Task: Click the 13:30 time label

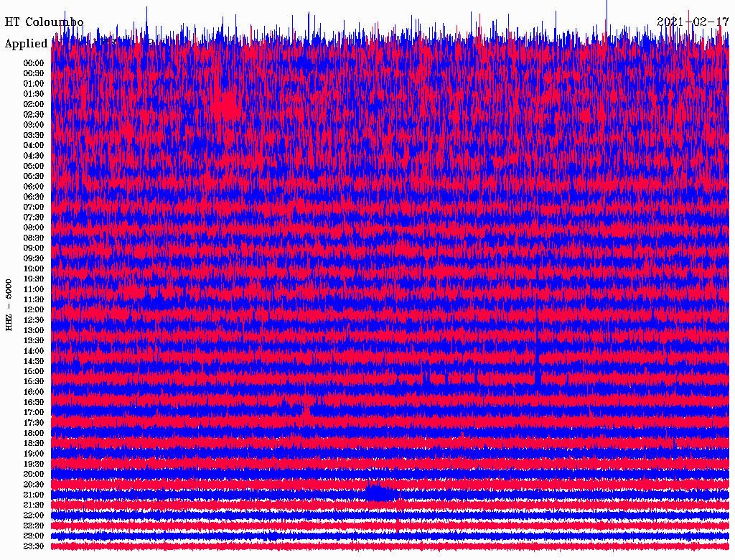Action: pos(34,340)
